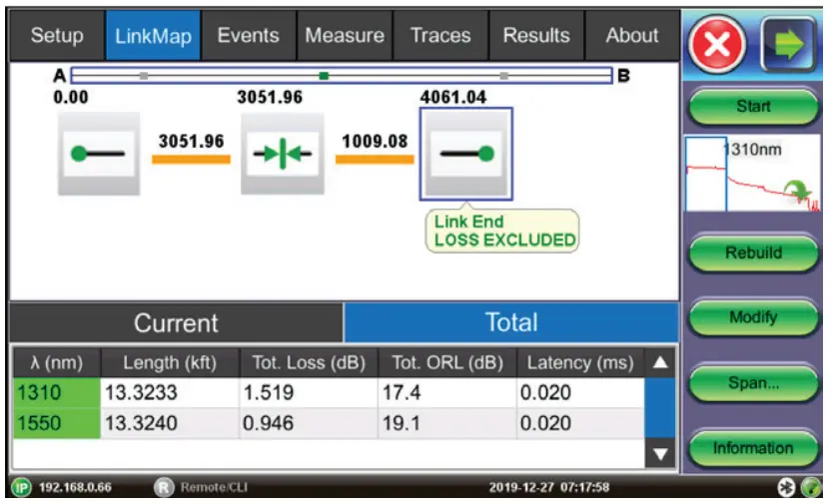Switch to the Total view tab
The width and height of the screenshot is (831, 504).
coord(511,322)
